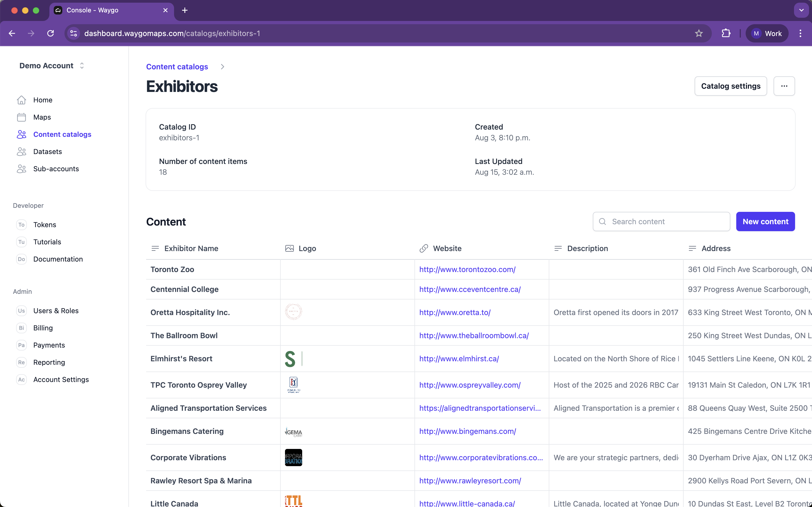Open the oretta.to website link

(455, 312)
